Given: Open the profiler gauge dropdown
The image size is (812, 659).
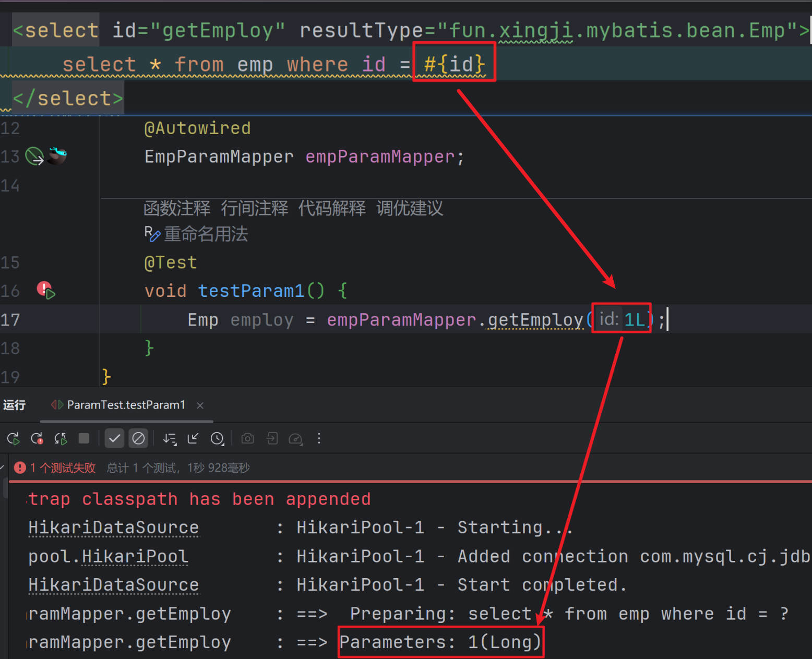Looking at the screenshot, I should (295, 439).
